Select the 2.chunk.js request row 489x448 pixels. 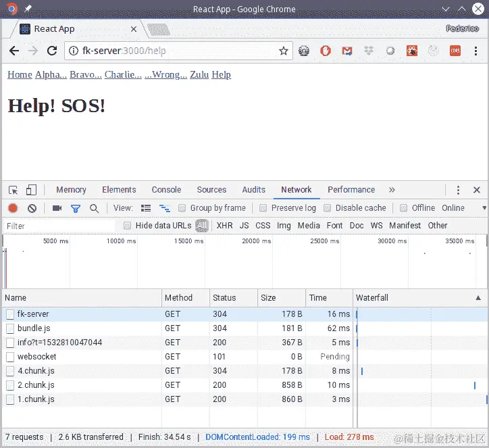point(244,385)
